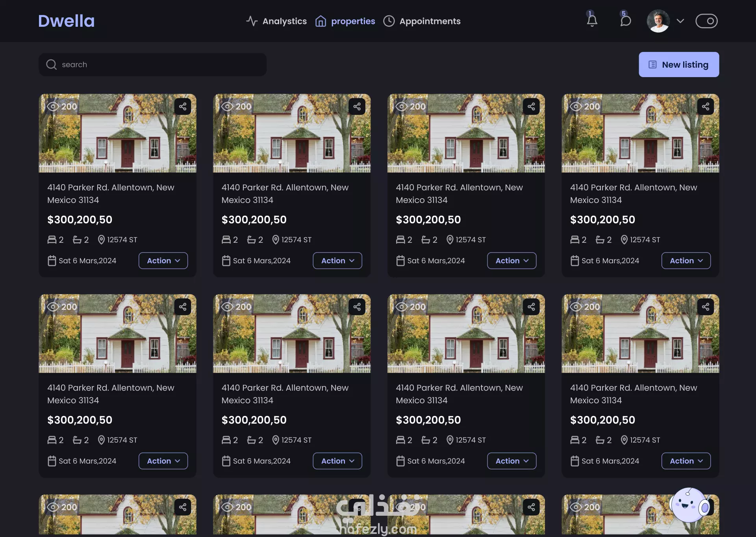The height and width of the screenshot is (537, 756).
Task: Click the search magnifier icon
Action: [x=52, y=65]
